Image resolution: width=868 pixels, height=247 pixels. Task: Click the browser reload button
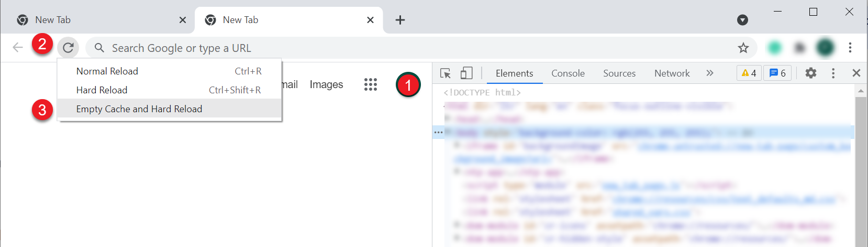click(68, 48)
